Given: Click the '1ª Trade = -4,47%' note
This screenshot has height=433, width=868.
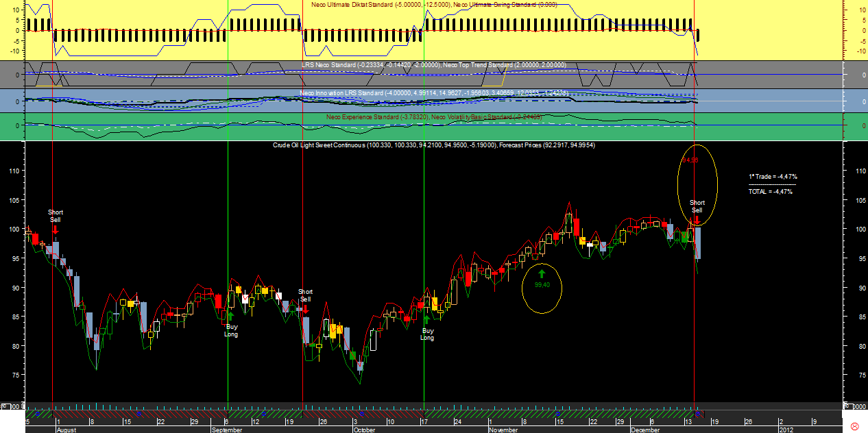Looking at the screenshot, I should click(x=773, y=177).
